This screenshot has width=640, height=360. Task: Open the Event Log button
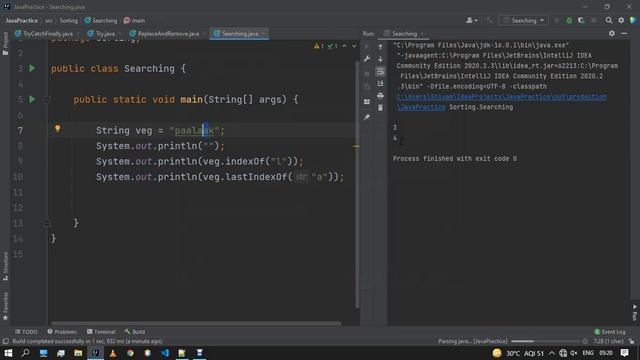coord(610,332)
